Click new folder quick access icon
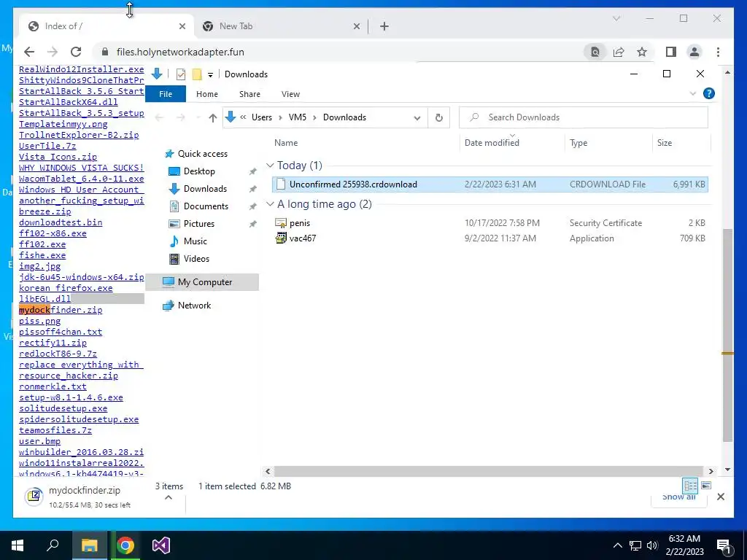The height and width of the screenshot is (560, 747). (x=197, y=74)
